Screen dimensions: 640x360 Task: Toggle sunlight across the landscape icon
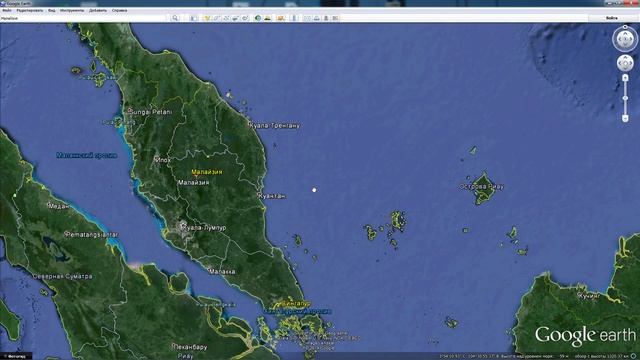268,18
